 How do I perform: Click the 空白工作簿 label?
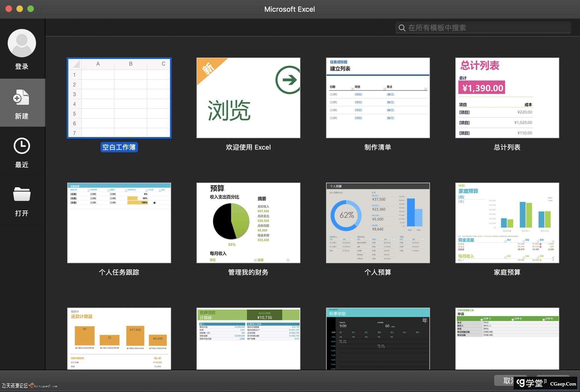tap(119, 147)
